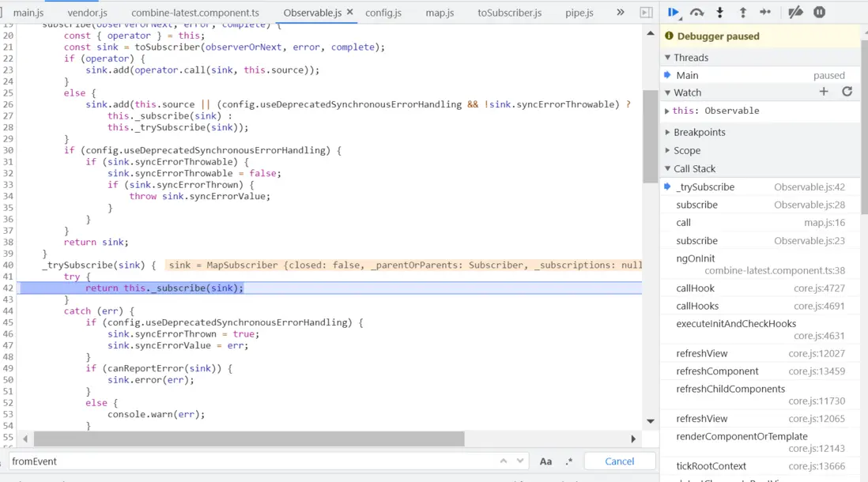Toggle match case in search
Viewport: 868px width, 482px height.
point(545,461)
